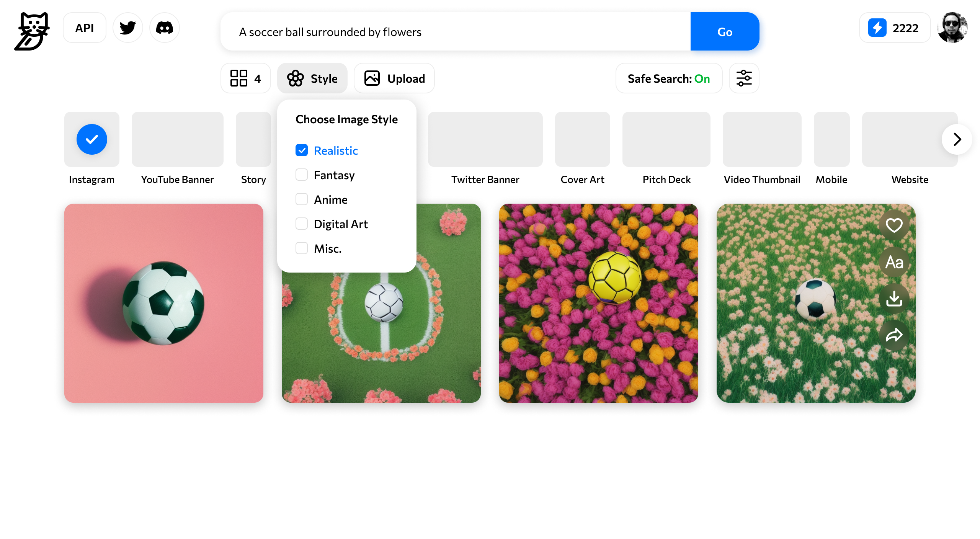Screen dimensions: 980x539
Task: Click the heart favorite icon
Action: click(x=894, y=225)
